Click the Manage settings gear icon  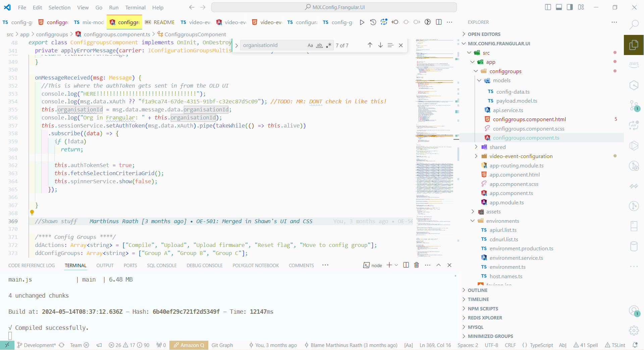coord(634,331)
